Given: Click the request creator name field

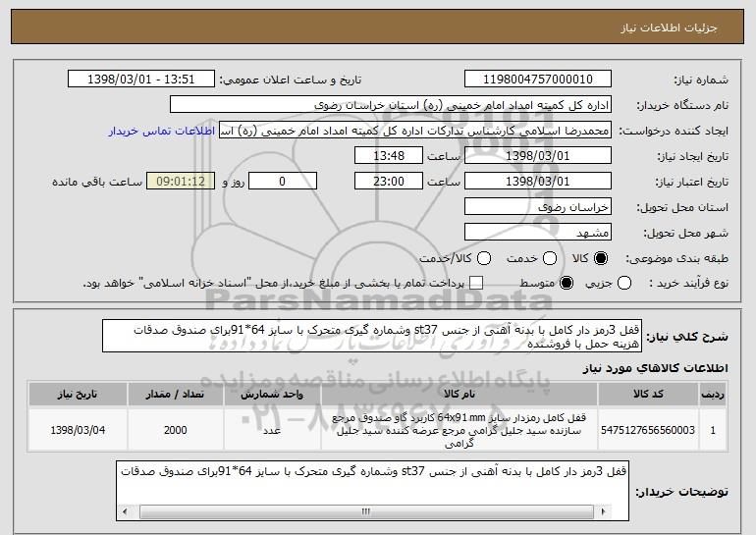Looking at the screenshot, I should point(415,131).
